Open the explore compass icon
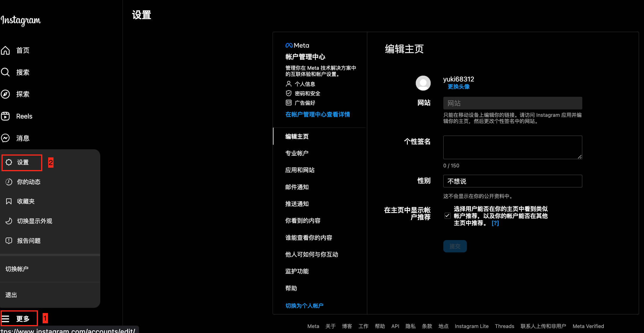 coord(5,94)
